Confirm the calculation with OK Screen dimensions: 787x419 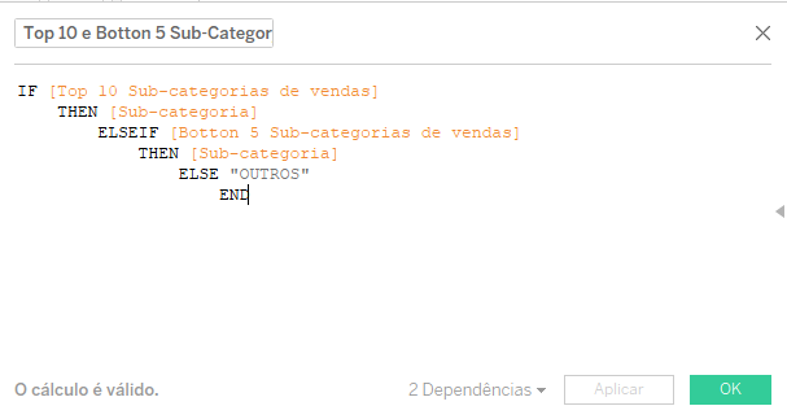point(730,389)
